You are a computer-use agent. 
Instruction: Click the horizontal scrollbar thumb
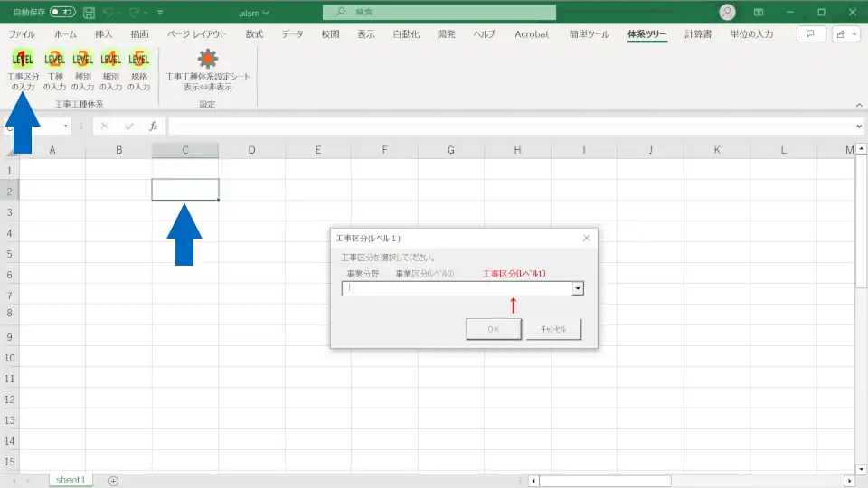[x=605, y=481]
